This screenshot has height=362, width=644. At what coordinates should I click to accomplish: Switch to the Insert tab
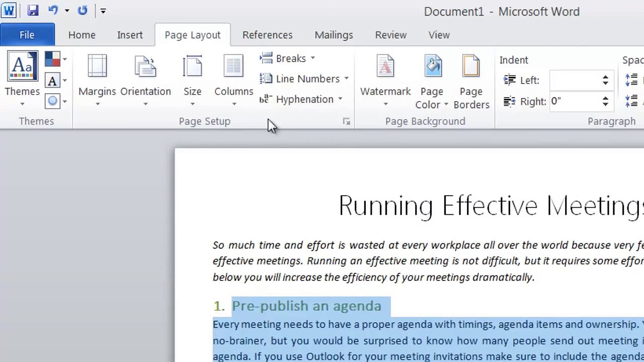click(130, 35)
